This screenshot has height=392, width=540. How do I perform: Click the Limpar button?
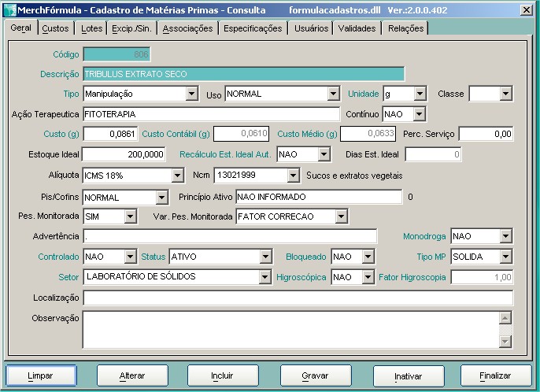coord(41,376)
